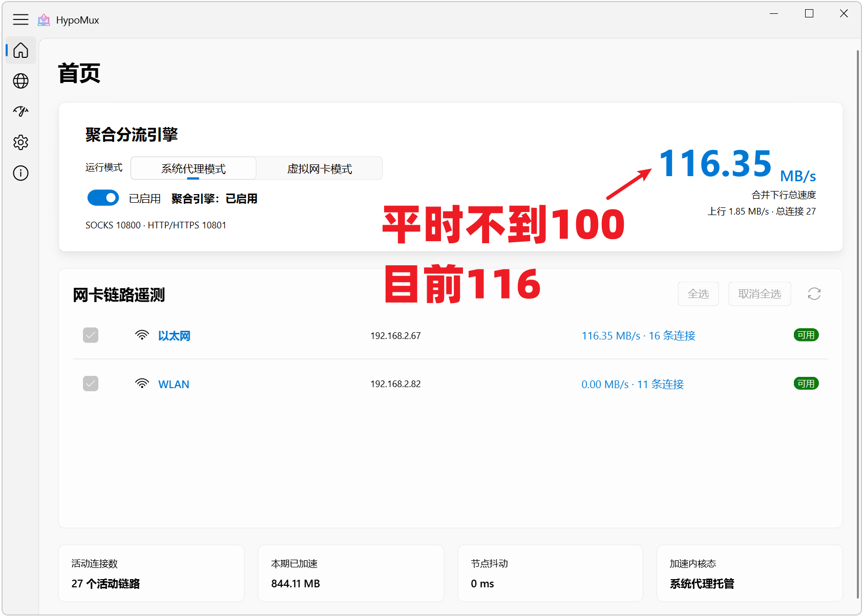Maximize the HypoMux window
This screenshot has width=863, height=616.
coord(809,13)
